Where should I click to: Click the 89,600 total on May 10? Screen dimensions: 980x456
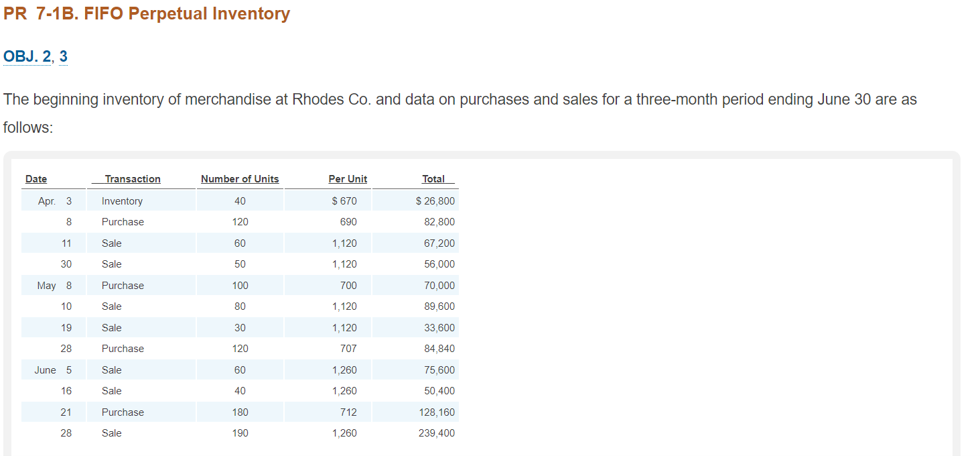coord(439,306)
